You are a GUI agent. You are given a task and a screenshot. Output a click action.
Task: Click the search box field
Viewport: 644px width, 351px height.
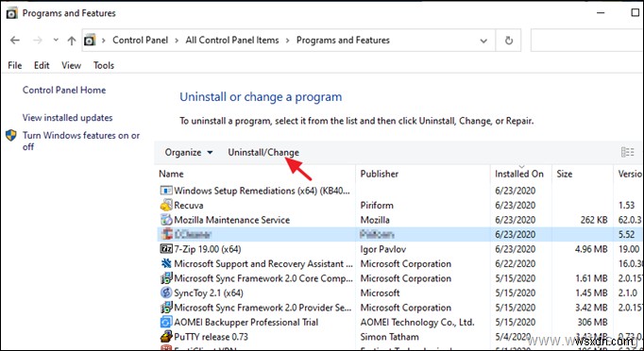[587, 41]
